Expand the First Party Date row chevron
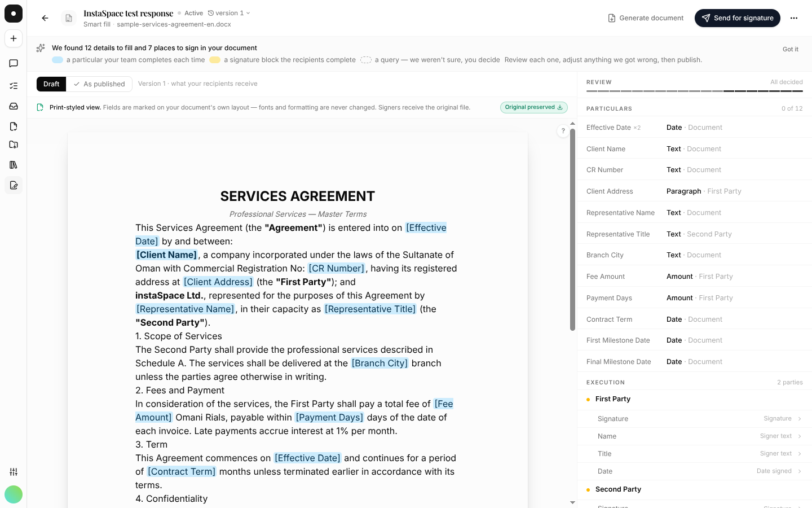 [x=800, y=471]
